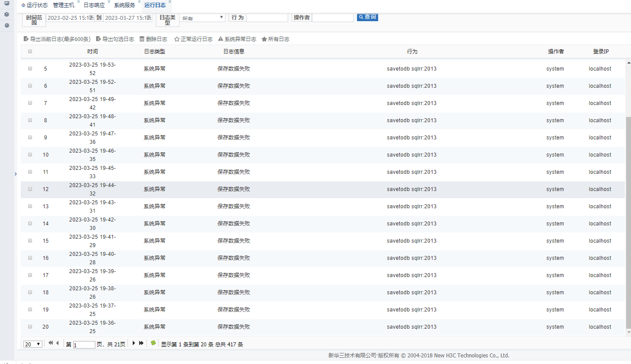The width and height of the screenshot is (631, 364).
Task: Click the 操作者 filter input field
Action: 333,18
